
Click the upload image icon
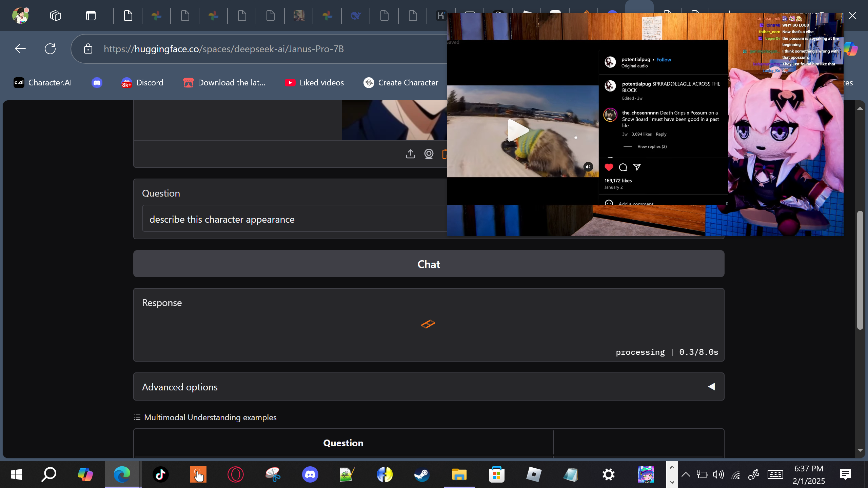pos(410,154)
